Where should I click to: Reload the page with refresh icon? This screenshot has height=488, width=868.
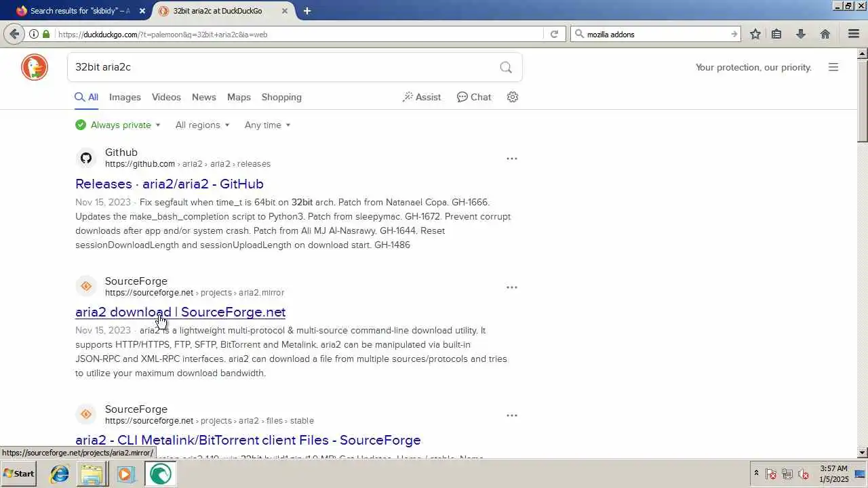554,34
